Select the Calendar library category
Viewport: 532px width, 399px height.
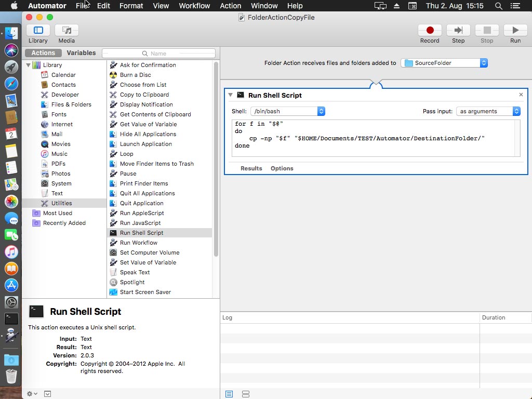pyautogui.click(x=63, y=75)
